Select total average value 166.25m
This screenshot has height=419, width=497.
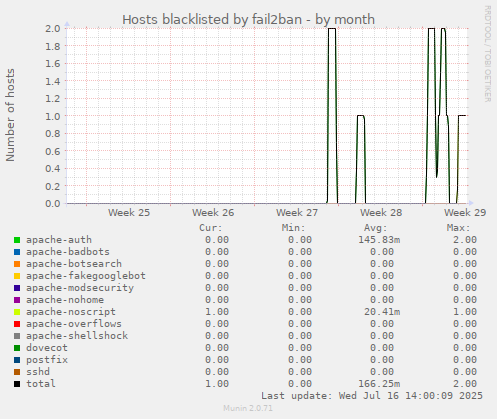click(x=379, y=384)
